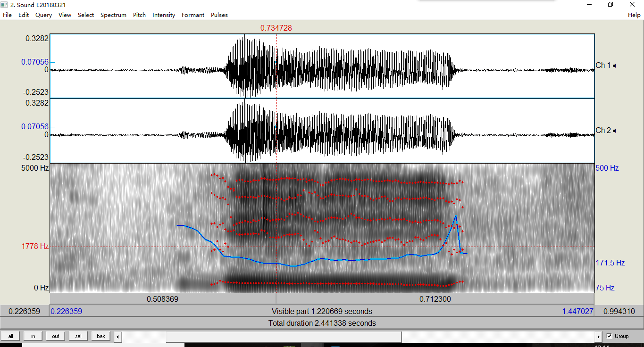Click the 1778 Hz frequency label
Viewport: 644px width, 347px height.
tap(35, 246)
